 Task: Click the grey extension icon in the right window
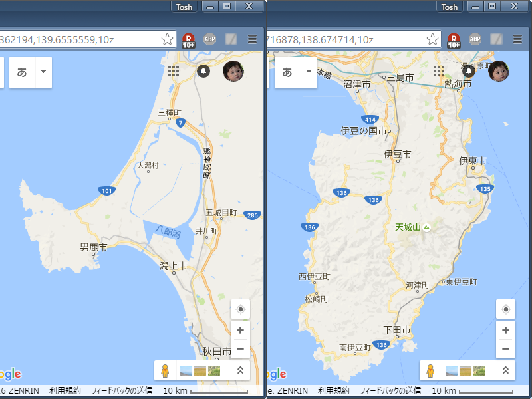pyautogui.click(x=496, y=39)
